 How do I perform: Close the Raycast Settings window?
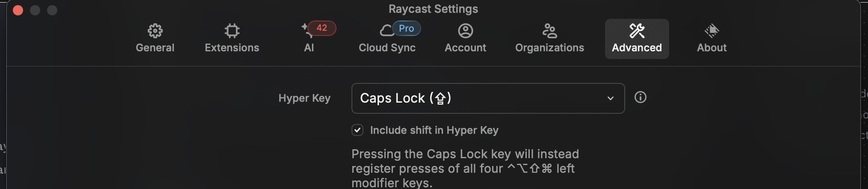pos(18,10)
